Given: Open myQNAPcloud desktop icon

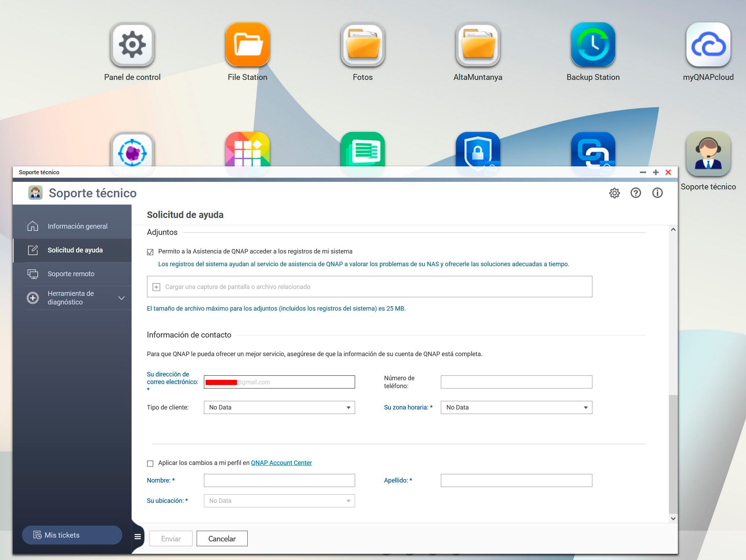Looking at the screenshot, I should [708, 45].
